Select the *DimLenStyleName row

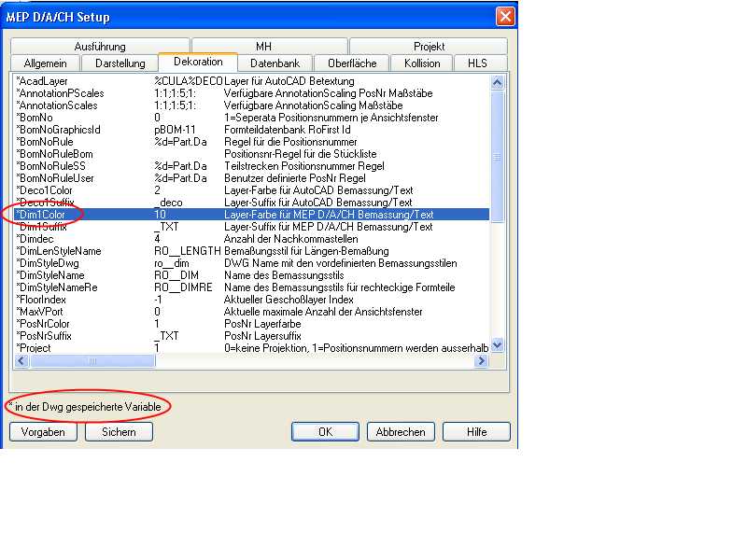252,251
